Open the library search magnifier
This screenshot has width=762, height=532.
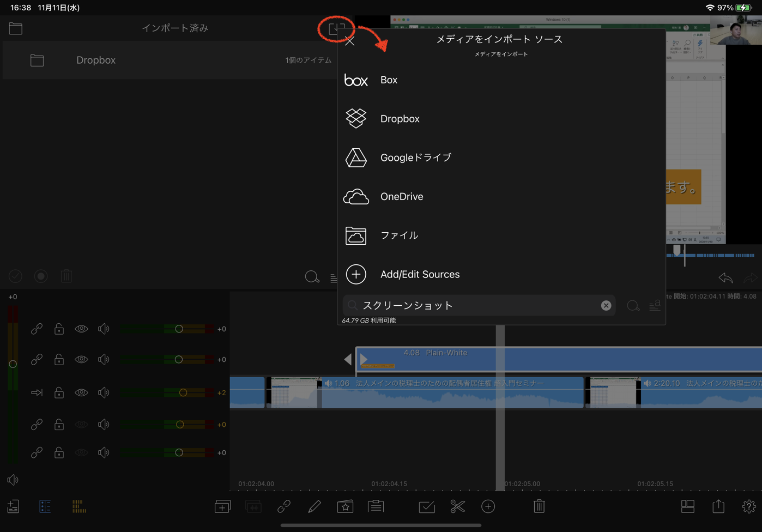pos(312,277)
